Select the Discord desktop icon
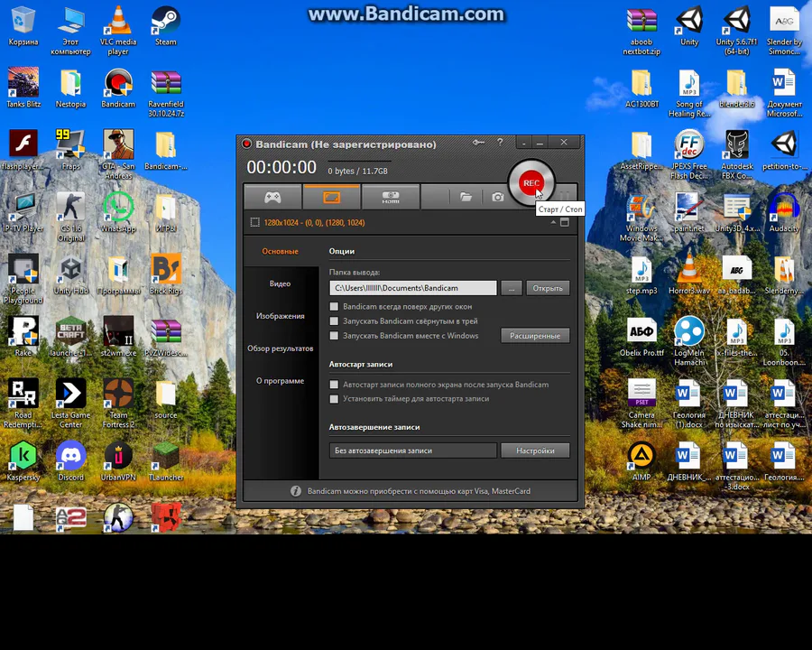The image size is (812, 650). (70, 460)
